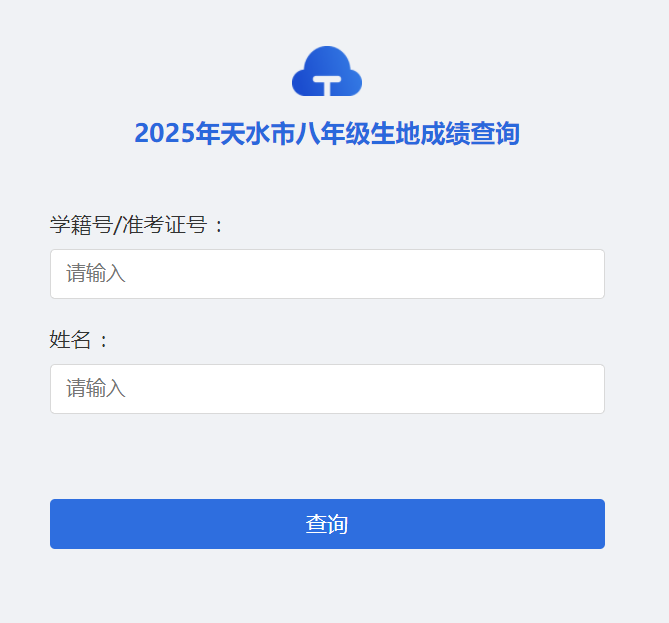Activate the wide blue query button
Screen dimensions: 669x623
327,524
